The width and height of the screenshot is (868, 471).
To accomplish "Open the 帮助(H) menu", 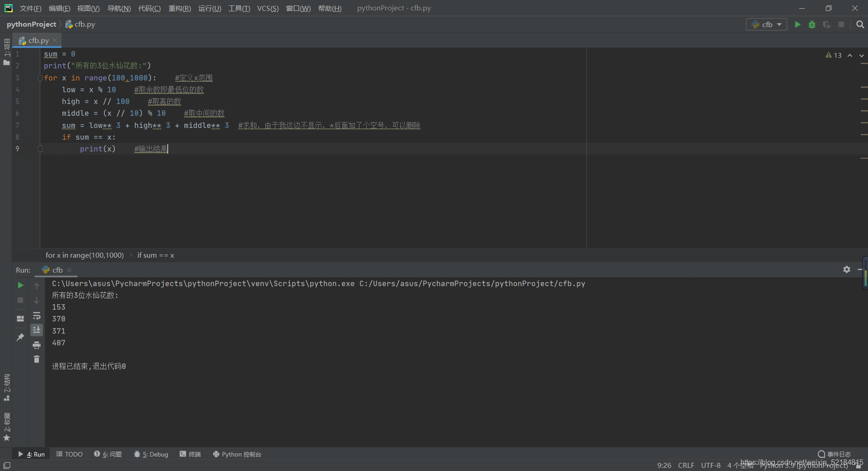I will click(x=330, y=8).
